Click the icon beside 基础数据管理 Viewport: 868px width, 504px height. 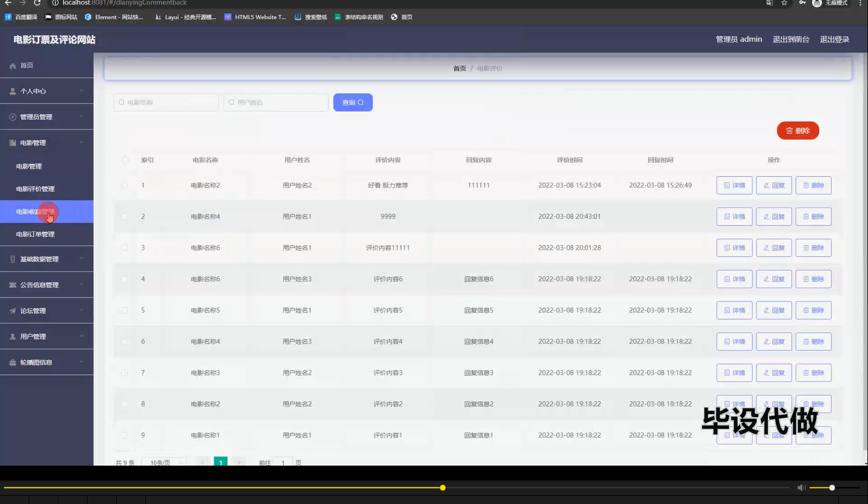13,259
